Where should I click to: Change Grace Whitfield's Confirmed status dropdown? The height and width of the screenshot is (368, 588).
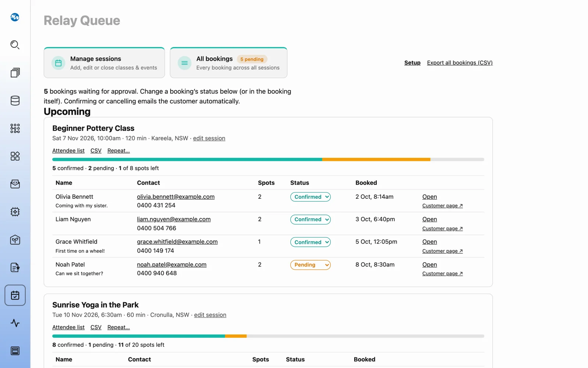[311, 242]
